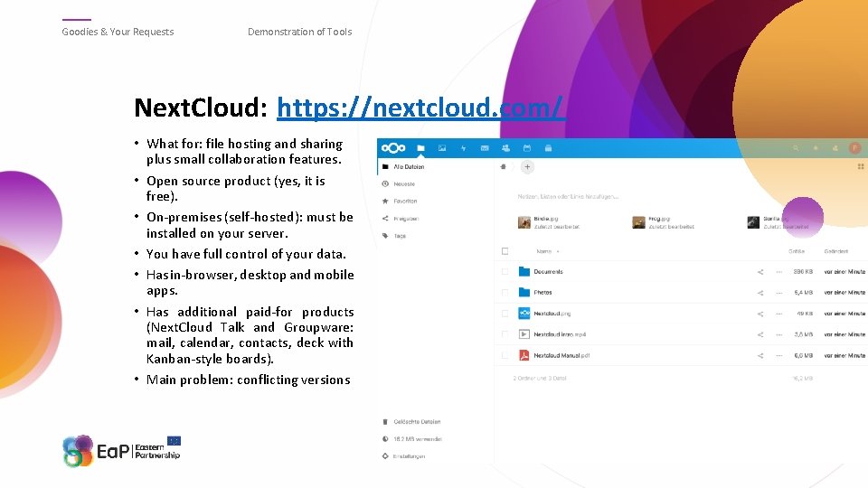
Task: Click the summary "2 Ordner und 3 Datei" text
Action: coord(539,379)
